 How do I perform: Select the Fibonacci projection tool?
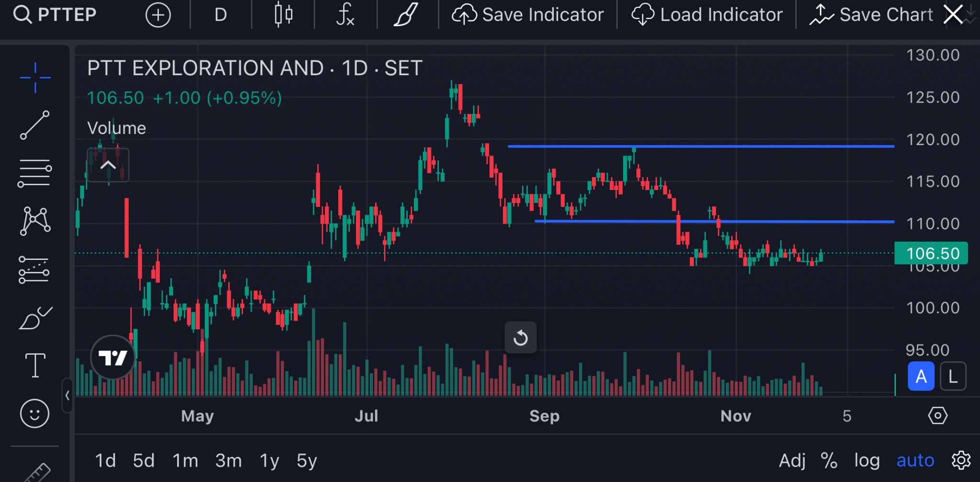(34, 269)
